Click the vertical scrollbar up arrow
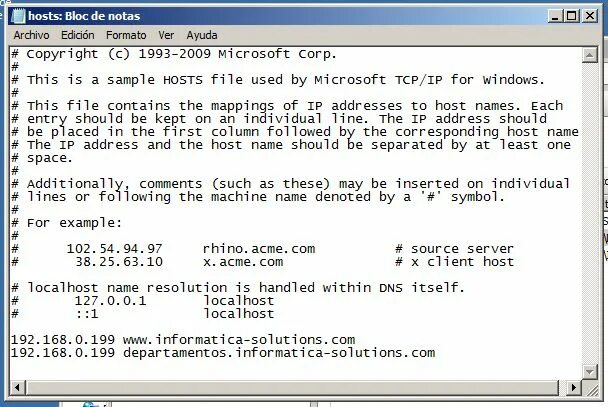Viewport: 608px width, 407px height. pos(589,55)
